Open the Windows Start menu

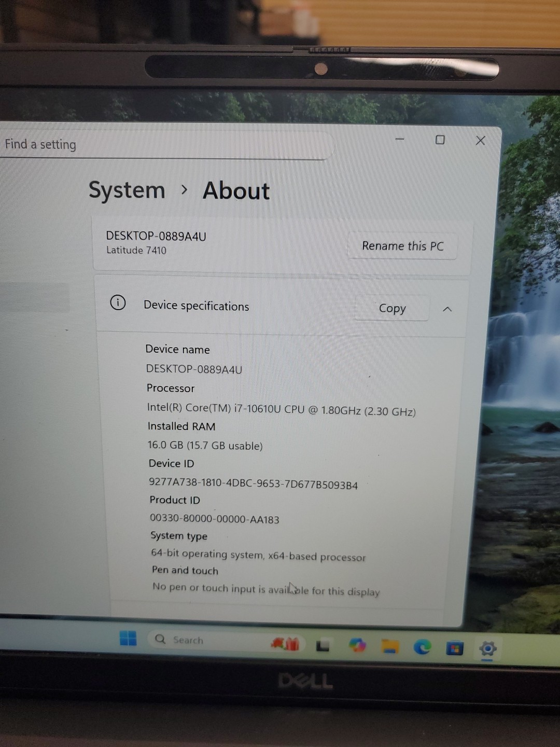128,639
